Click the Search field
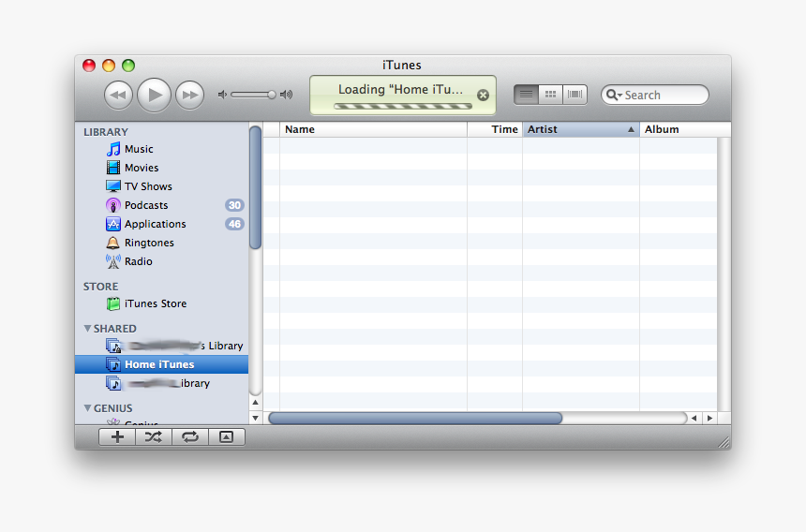The width and height of the screenshot is (806, 532). click(x=654, y=95)
